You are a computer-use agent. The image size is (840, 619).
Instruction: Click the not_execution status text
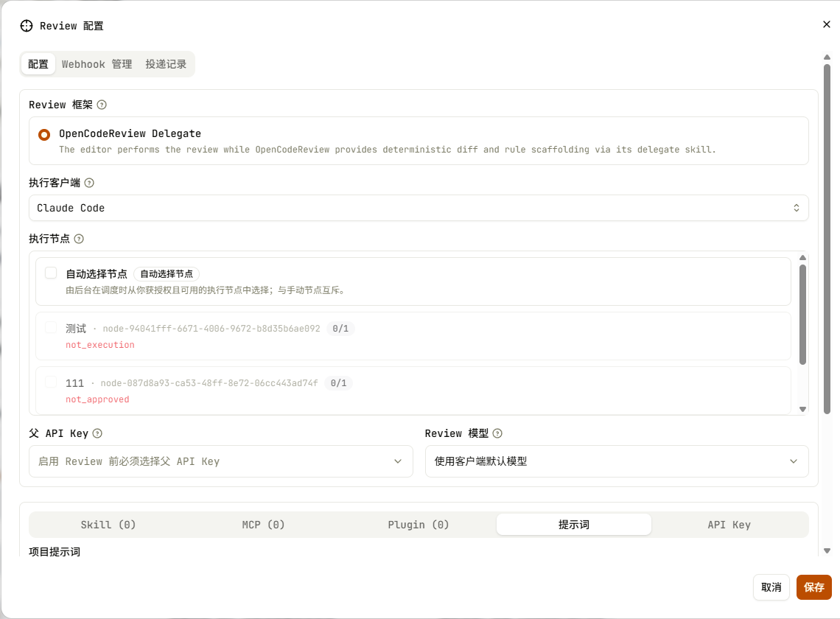point(100,345)
